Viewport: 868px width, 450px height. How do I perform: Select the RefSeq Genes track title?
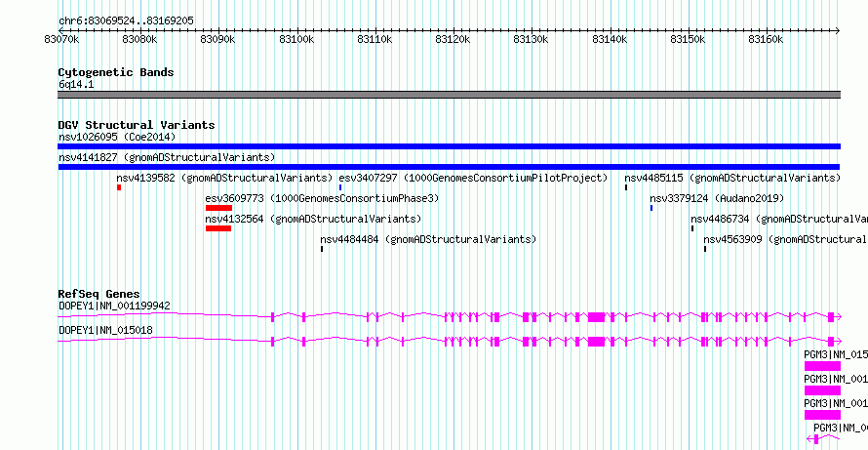99,294
